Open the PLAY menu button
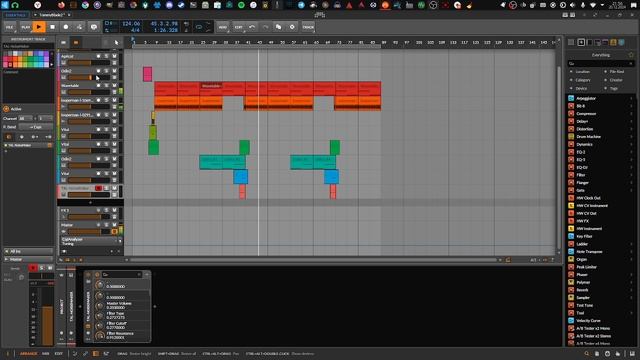The height and width of the screenshot is (360, 640). [25, 27]
